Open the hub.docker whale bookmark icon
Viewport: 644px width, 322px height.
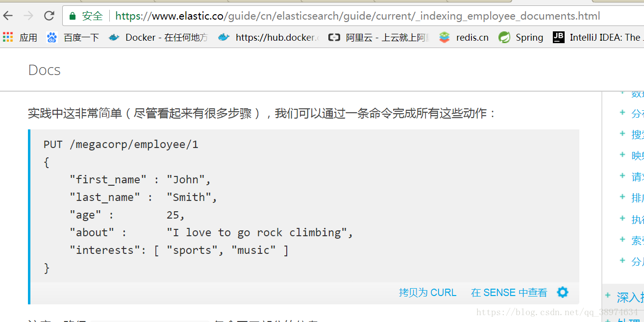[x=223, y=37]
